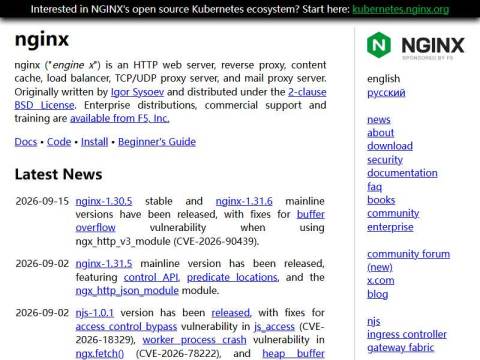Open the gateway fabric sidebar link
The image size is (480, 360).
pyautogui.click(x=400, y=348)
